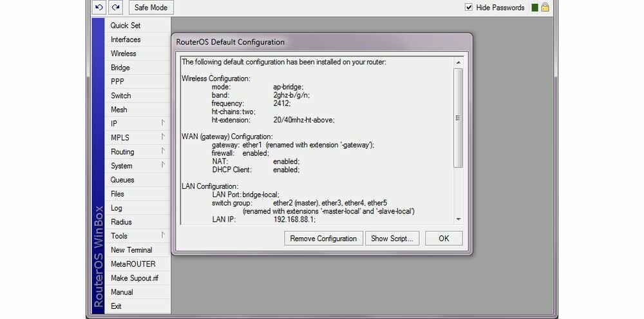Viewport: 644px width, 319px height.
Task: Click the ht-extension value 20/40mhz-ht-above
Action: (304, 120)
